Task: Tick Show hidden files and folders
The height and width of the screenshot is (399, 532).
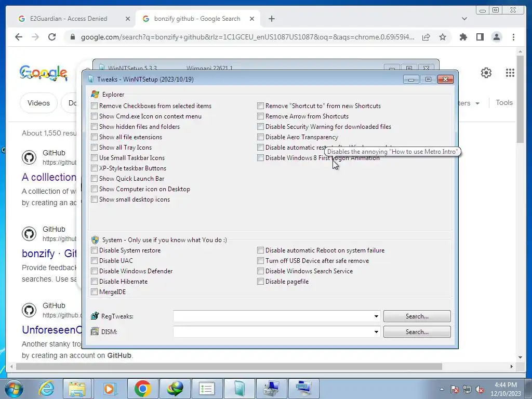Action: click(95, 127)
